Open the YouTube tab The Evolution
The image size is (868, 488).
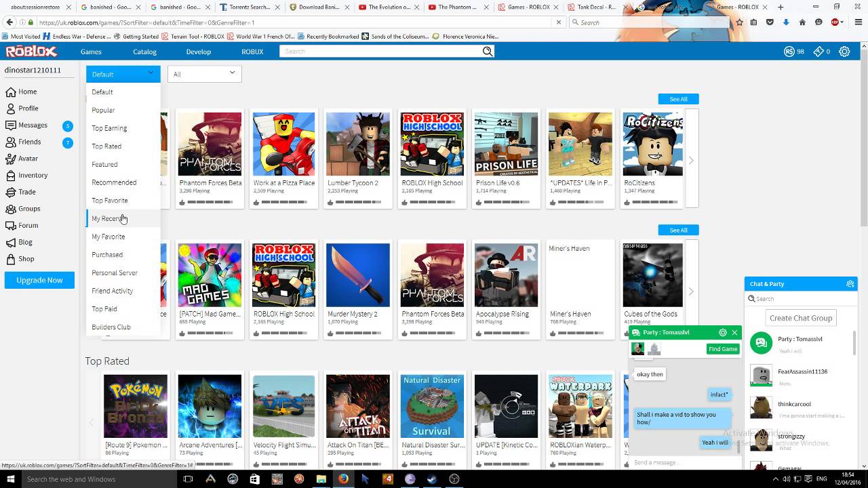tap(384, 7)
